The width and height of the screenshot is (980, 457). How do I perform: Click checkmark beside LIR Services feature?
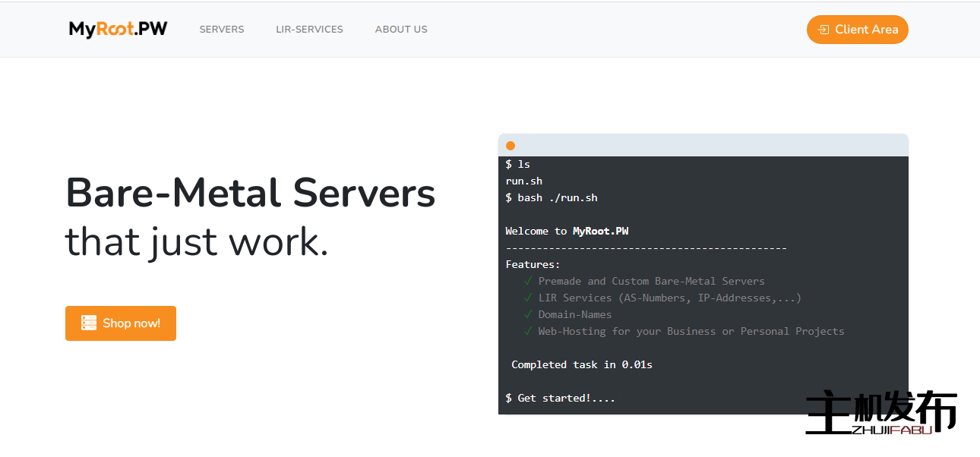[x=528, y=298]
